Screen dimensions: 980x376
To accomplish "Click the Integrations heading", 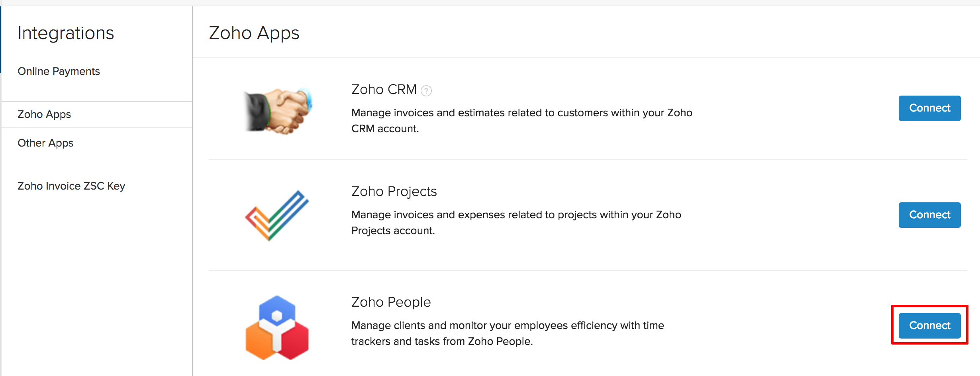I will click(65, 33).
